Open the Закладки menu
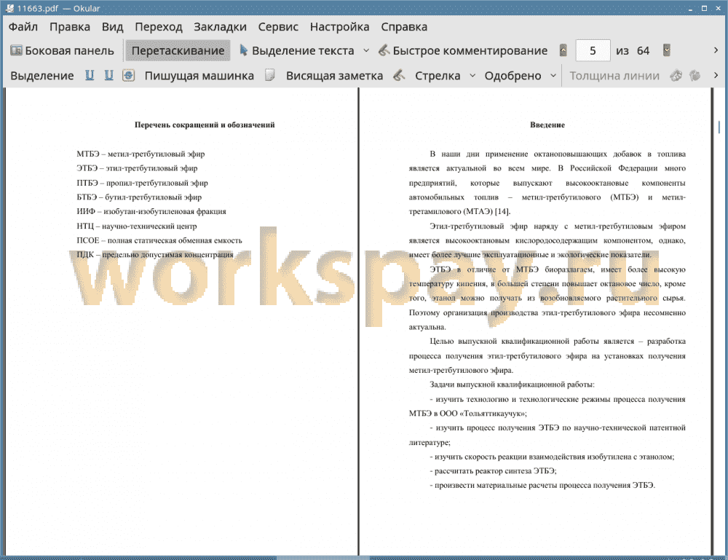Viewport: 728px width, 560px height. (220, 27)
